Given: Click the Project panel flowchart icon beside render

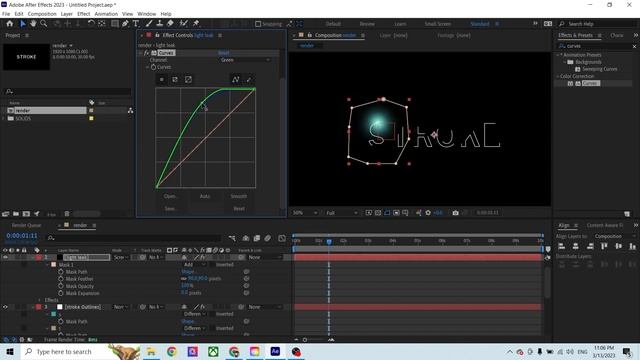Looking at the screenshot, I should click(130, 111).
